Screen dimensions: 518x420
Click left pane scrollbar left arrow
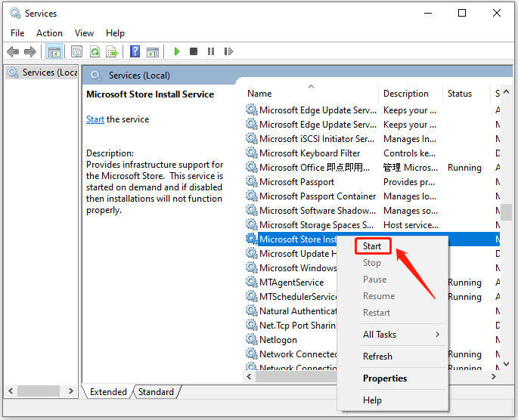11,391
